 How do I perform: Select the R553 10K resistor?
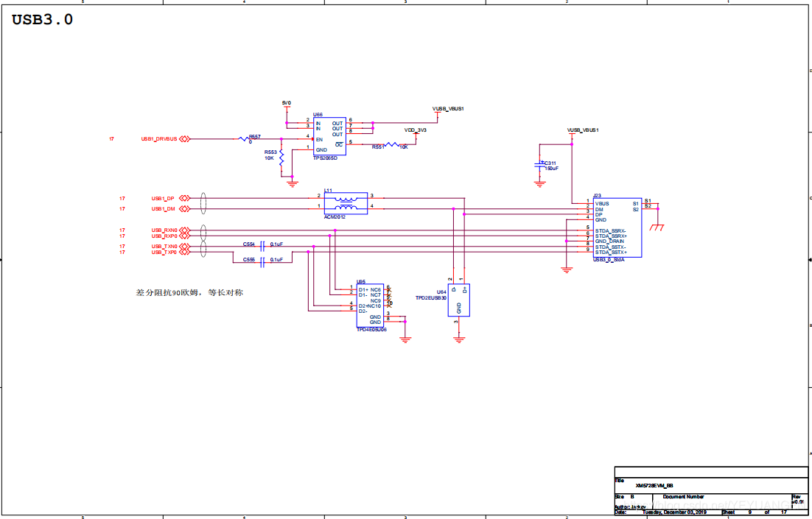coord(281,158)
